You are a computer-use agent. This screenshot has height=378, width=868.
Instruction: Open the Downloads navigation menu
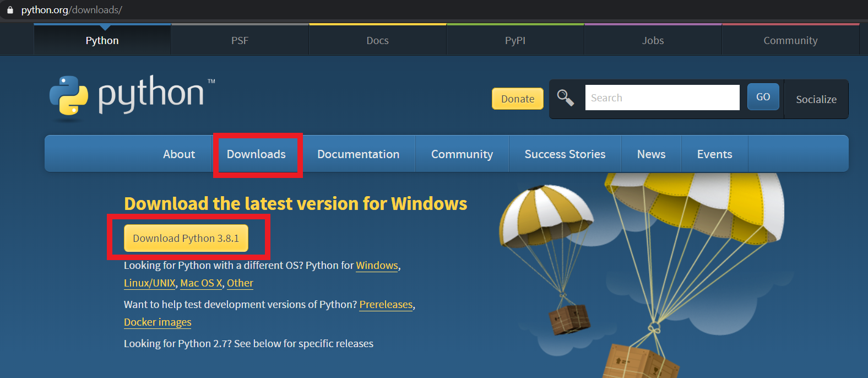256,154
